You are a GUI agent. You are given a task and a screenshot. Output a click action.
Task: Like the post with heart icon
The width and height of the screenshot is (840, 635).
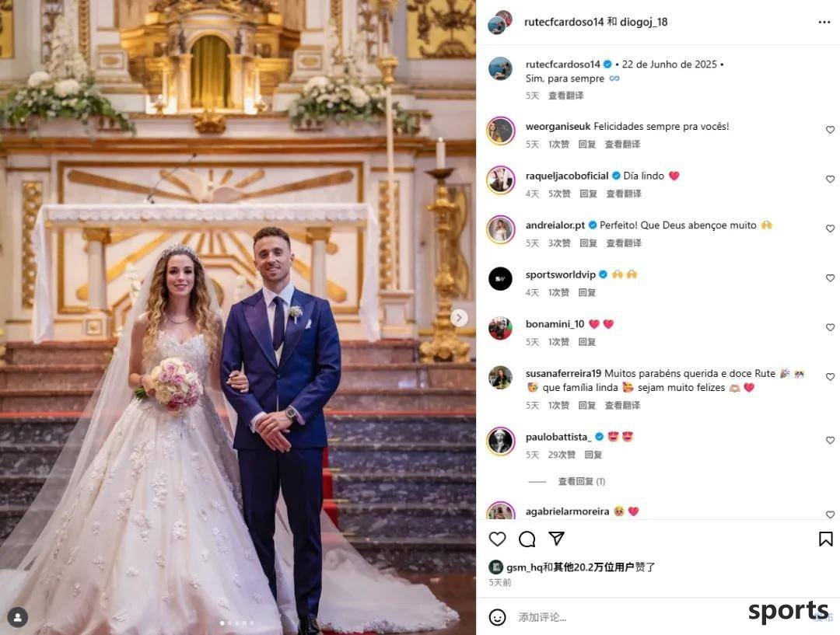pyautogui.click(x=497, y=539)
